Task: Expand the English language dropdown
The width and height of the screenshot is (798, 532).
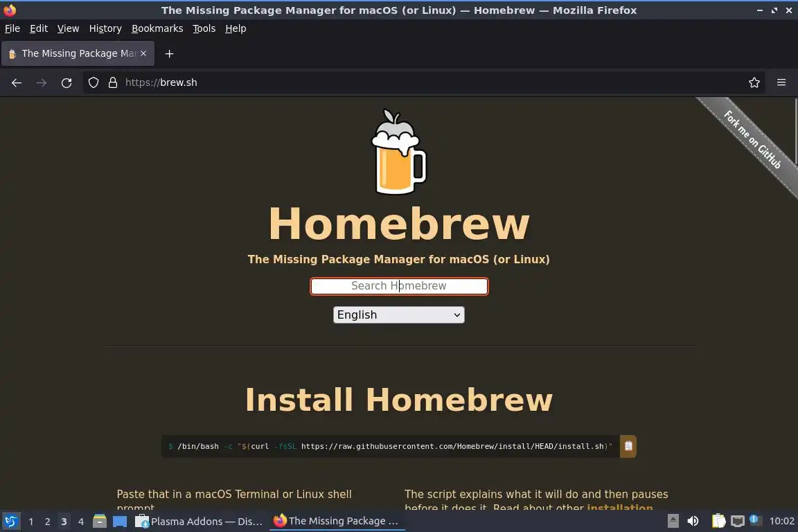Action: (398, 314)
